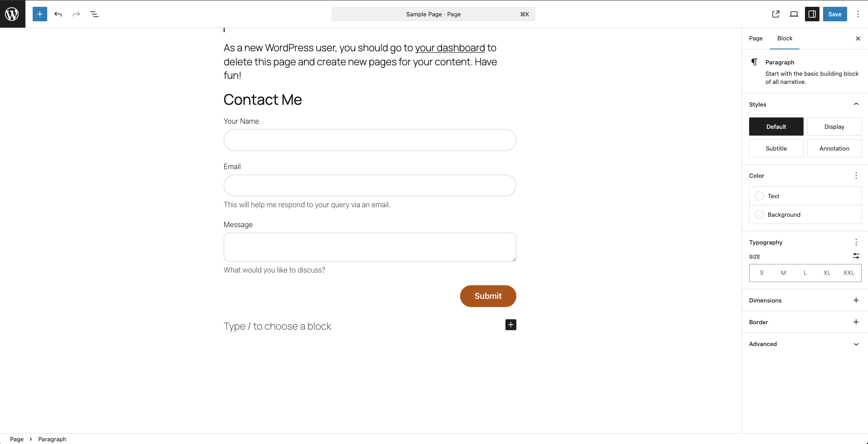Select the Display style variant
868x444 pixels.
coord(834,127)
